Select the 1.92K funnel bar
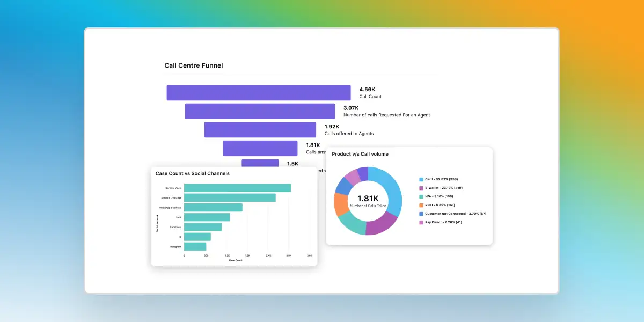 (260, 129)
